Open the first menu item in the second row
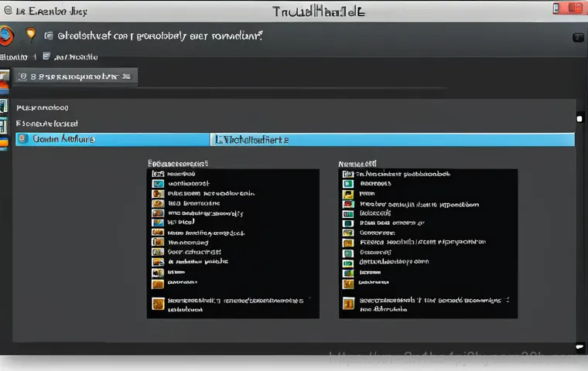588x371 pixels. pos(14,56)
